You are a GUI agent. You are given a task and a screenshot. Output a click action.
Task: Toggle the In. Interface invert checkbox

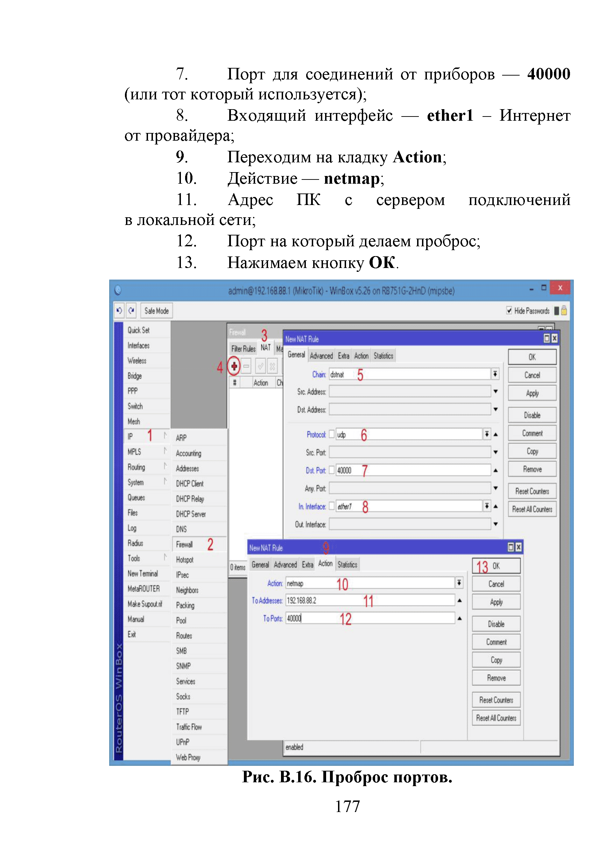coord(331,506)
